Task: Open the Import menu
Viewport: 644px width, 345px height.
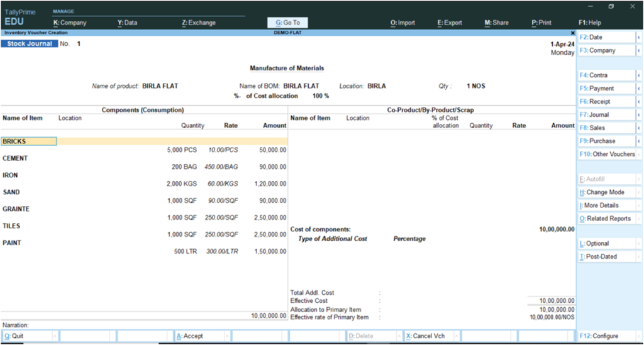Action: [x=402, y=23]
